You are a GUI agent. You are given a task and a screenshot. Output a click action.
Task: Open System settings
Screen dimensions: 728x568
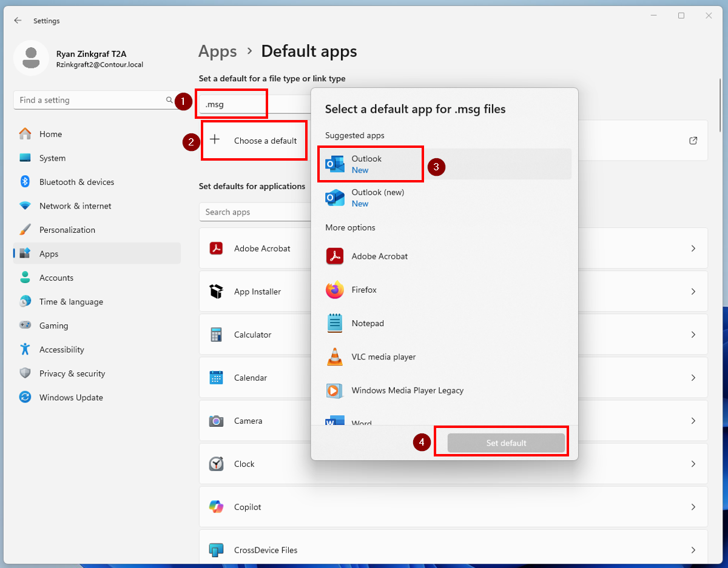click(x=97, y=158)
